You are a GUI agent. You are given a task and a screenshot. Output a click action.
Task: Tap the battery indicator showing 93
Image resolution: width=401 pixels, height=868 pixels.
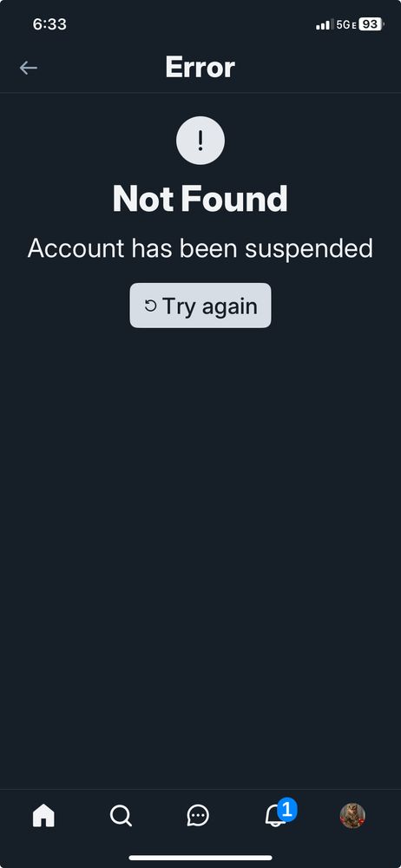371,24
